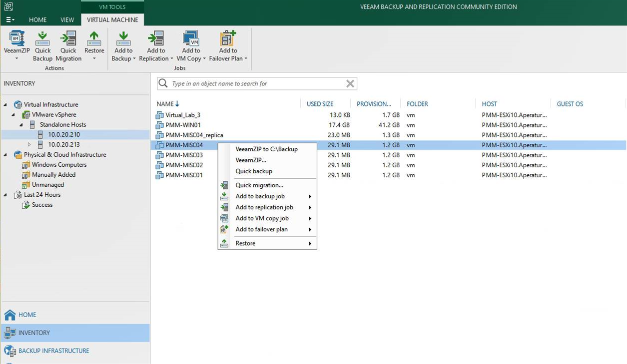627x364 pixels.
Task: Switch to the VIEW ribbon tab
Action: coord(67,20)
